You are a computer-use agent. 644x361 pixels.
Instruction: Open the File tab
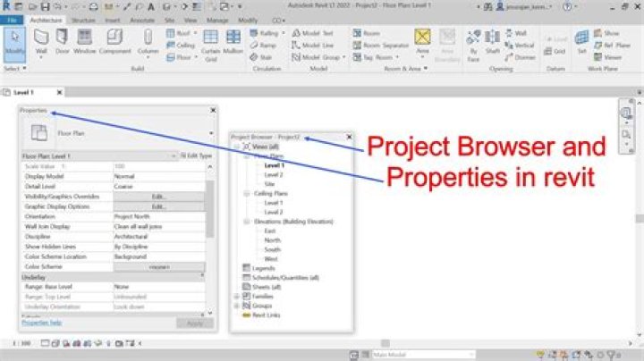pyautogui.click(x=12, y=20)
